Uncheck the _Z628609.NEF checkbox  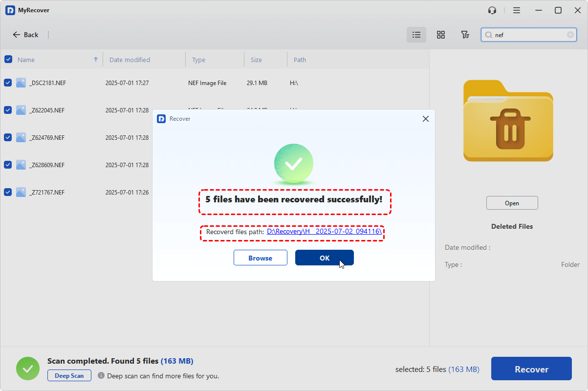pyautogui.click(x=8, y=165)
